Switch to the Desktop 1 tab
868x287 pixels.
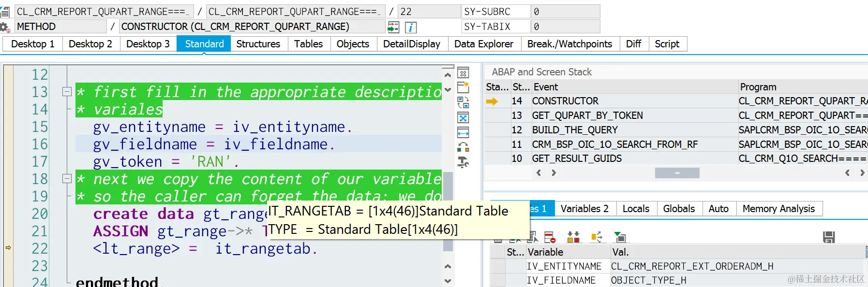click(x=32, y=44)
